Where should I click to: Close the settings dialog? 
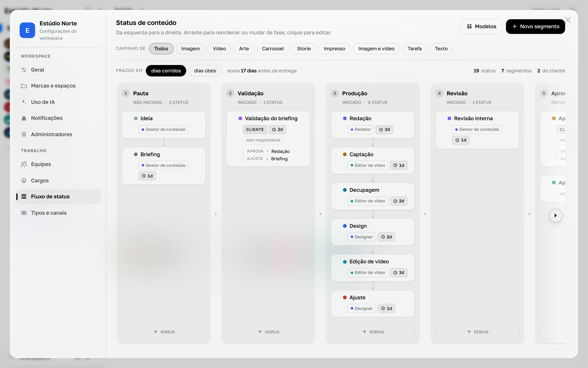pos(568,20)
